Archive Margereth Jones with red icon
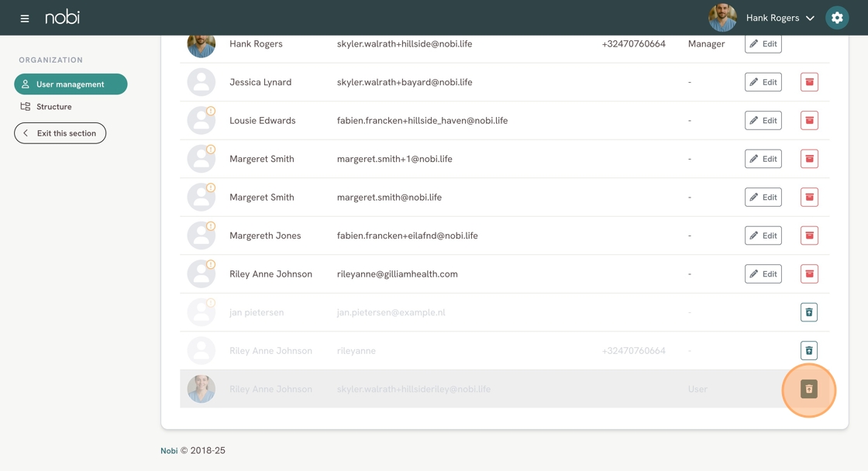Viewport: 868px width, 471px height. (809, 235)
